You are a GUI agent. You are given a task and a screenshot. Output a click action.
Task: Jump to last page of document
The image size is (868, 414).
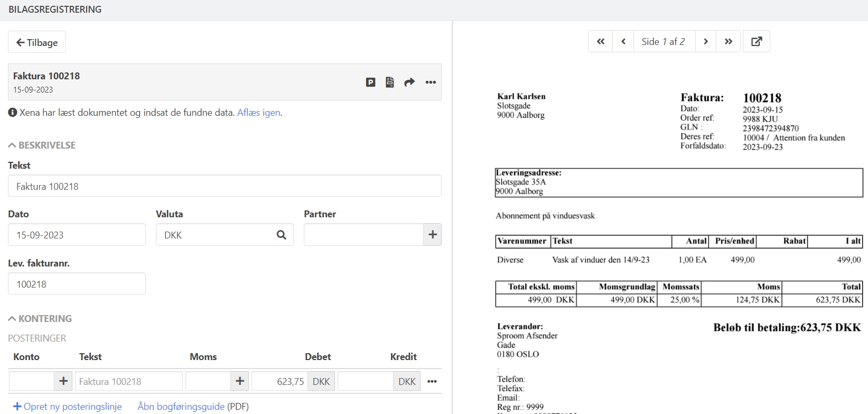tap(729, 41)
